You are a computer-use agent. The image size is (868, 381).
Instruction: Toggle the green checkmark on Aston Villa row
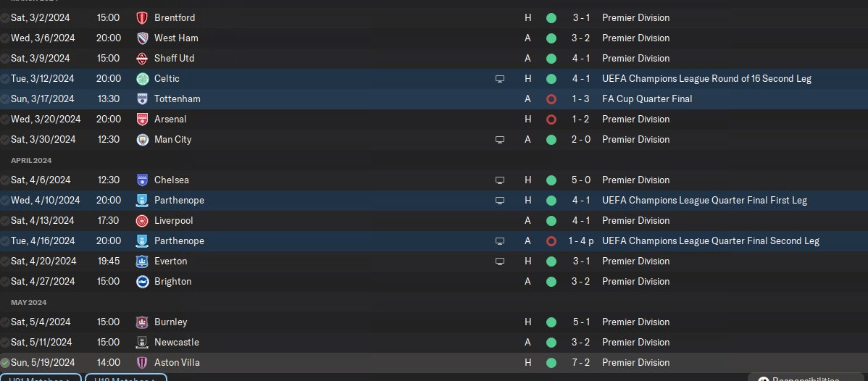[5, 364]
